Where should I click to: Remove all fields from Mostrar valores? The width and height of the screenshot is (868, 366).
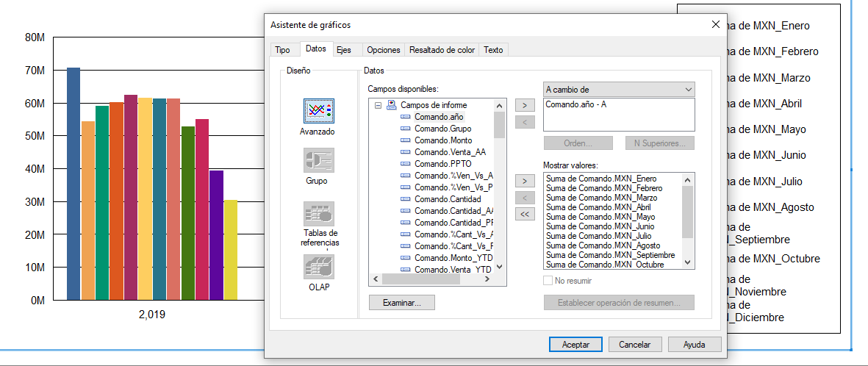tap(525, 214)
